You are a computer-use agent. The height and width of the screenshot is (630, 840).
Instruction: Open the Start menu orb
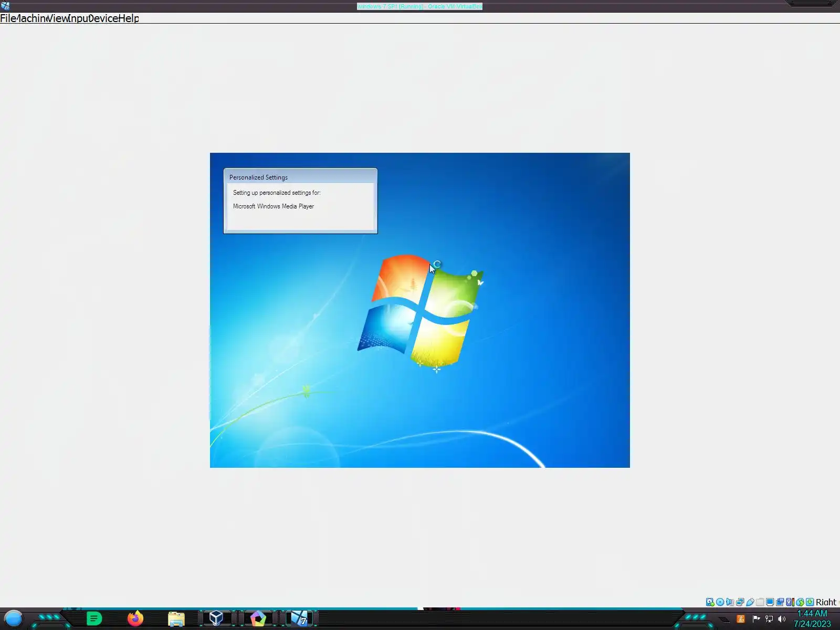pyautogui.click(x=14, y=619)
